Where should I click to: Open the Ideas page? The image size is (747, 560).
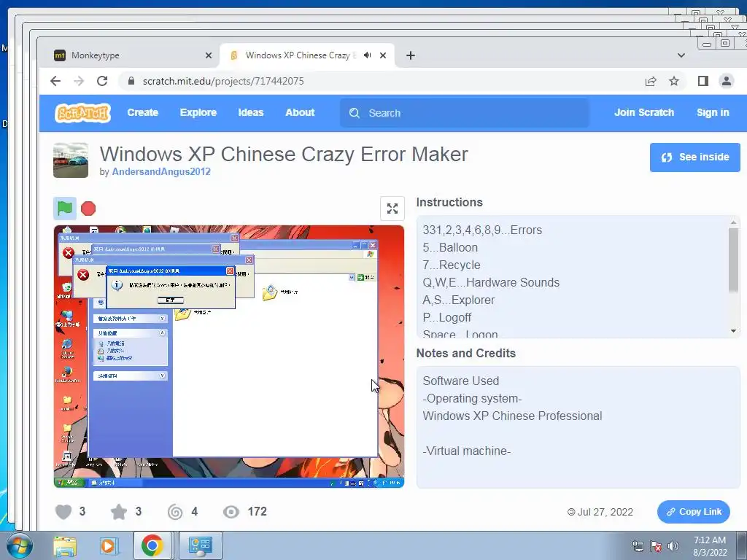tap(251, 113)
